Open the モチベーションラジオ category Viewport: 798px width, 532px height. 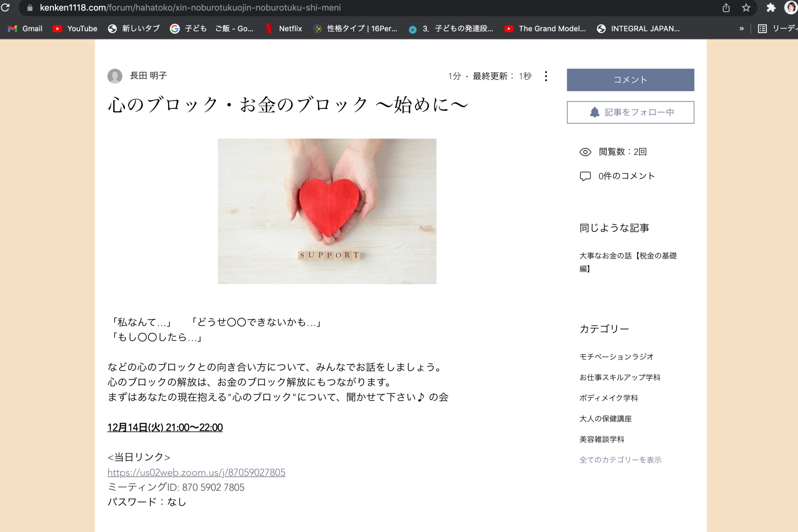[x=617, y=357]
